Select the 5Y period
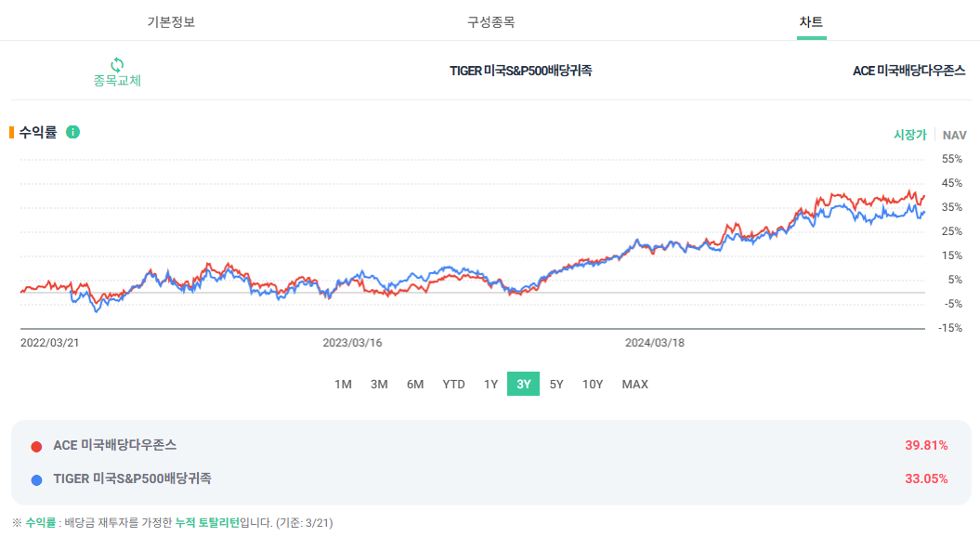 pos(556,385)
